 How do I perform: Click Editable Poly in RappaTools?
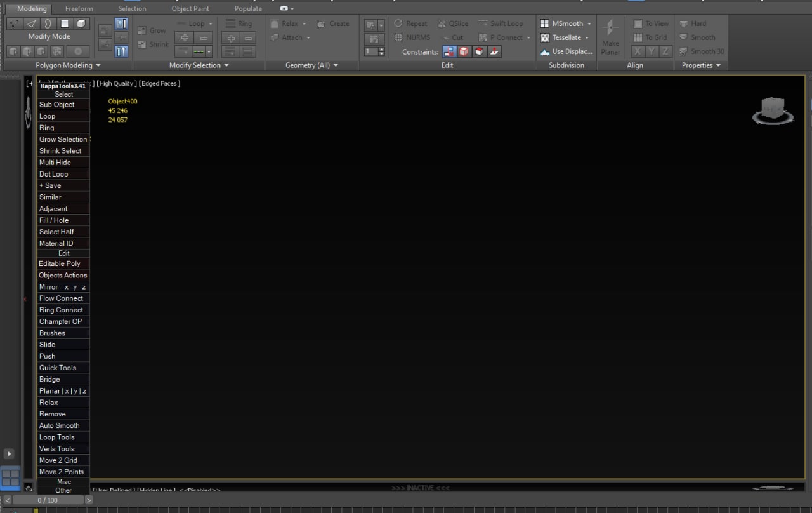(63, 263)
